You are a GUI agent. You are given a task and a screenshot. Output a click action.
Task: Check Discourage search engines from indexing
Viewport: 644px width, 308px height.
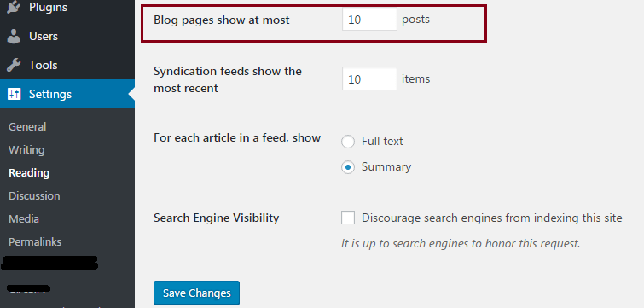(348, 218)
